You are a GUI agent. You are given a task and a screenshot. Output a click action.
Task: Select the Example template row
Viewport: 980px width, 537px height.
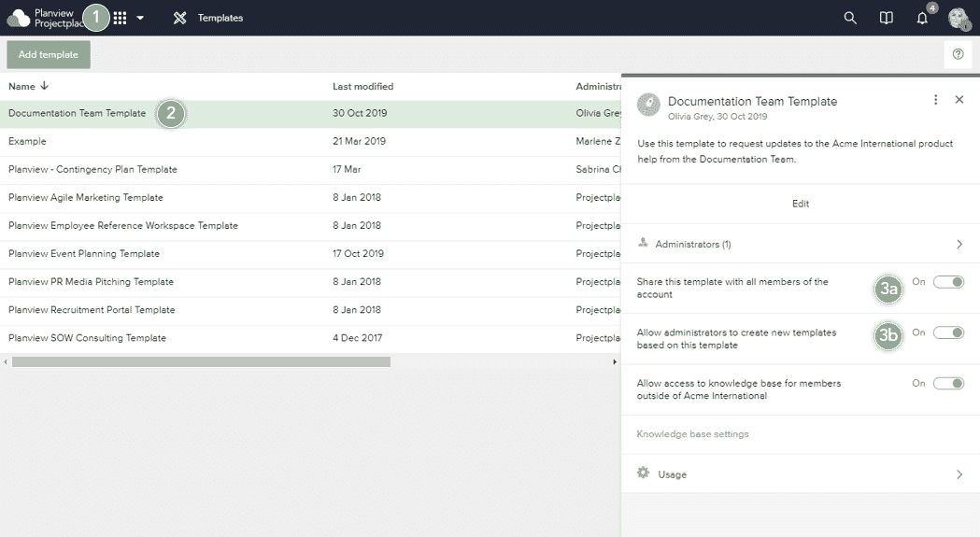[310, 141]
